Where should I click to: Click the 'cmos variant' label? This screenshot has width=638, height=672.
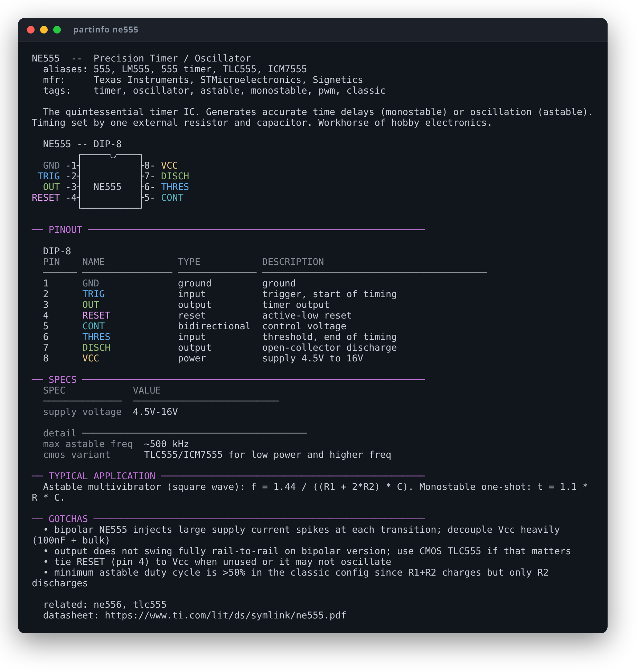tap(76, 455)
